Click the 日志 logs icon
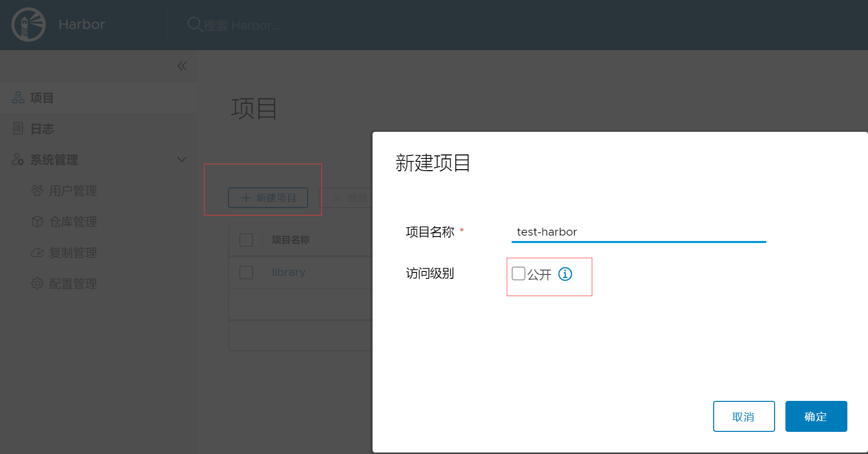The image size is (868, 454). pos(18,128)
